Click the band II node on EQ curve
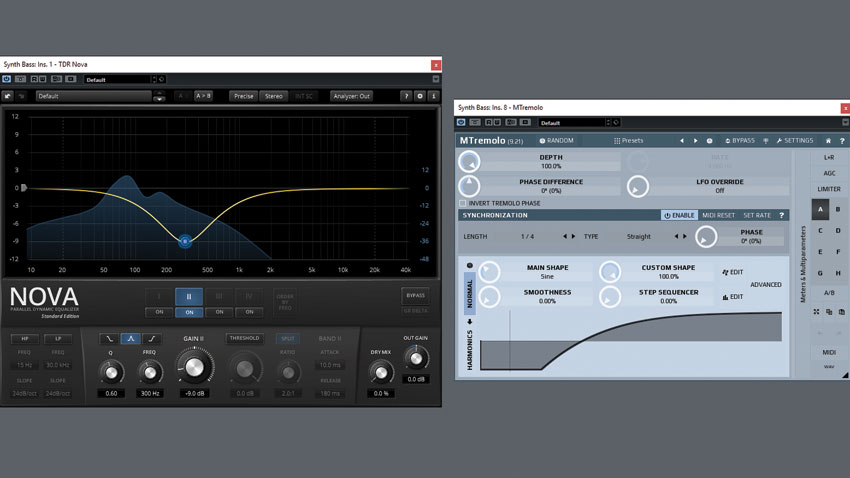 [x=185, y=241]
